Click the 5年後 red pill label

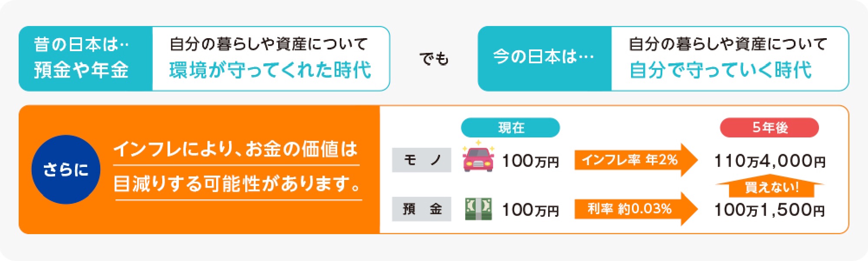coord(769,127)
